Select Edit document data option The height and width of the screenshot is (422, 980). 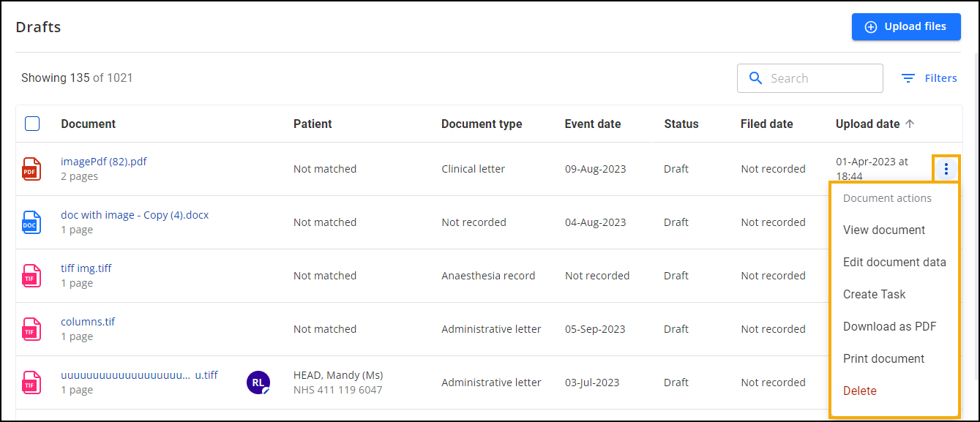[x=894, y=262]
